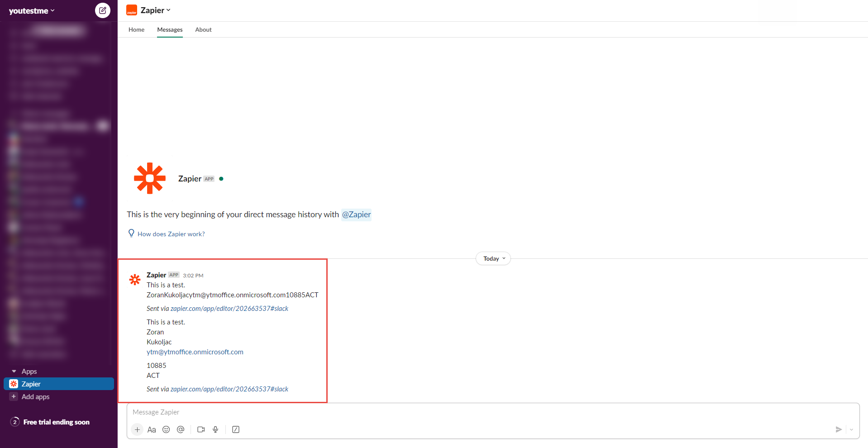The width and height of the screenshot is (868, 448).
Task: Toggle the Aa text formatting button
Action: 152,429
